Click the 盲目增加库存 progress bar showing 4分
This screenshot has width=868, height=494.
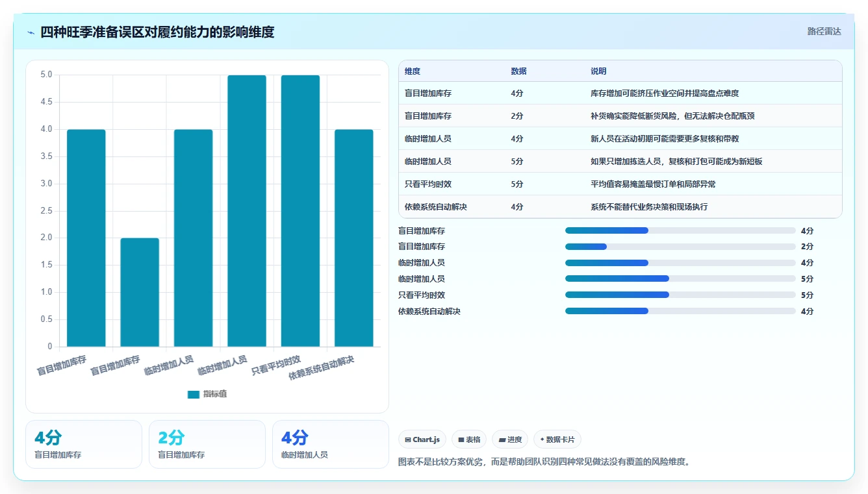click(680, 230)
